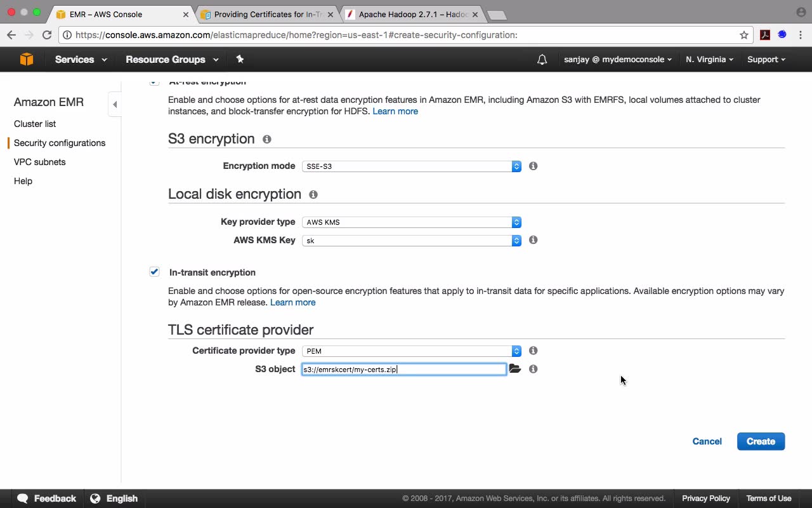Screen dimensions: 812x508
Task: Expand the Services menu
Action: coord(81,60)
